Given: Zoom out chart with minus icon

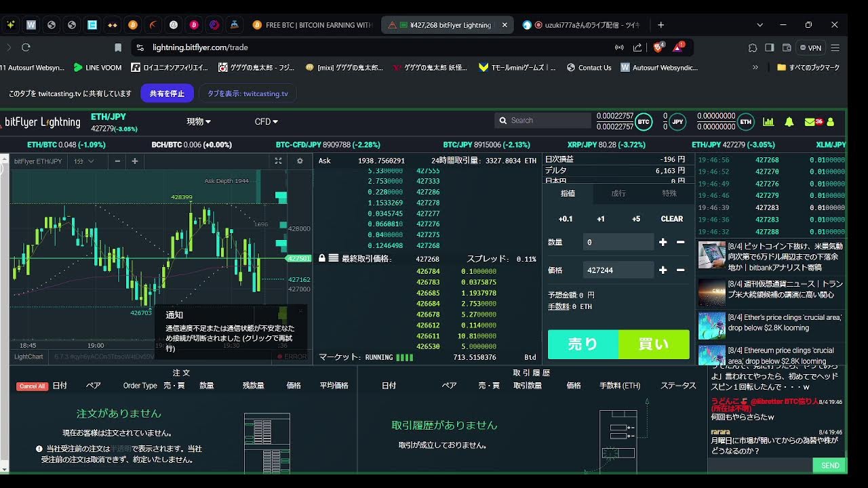Looking at the screenshot, I should pos(117,161).
